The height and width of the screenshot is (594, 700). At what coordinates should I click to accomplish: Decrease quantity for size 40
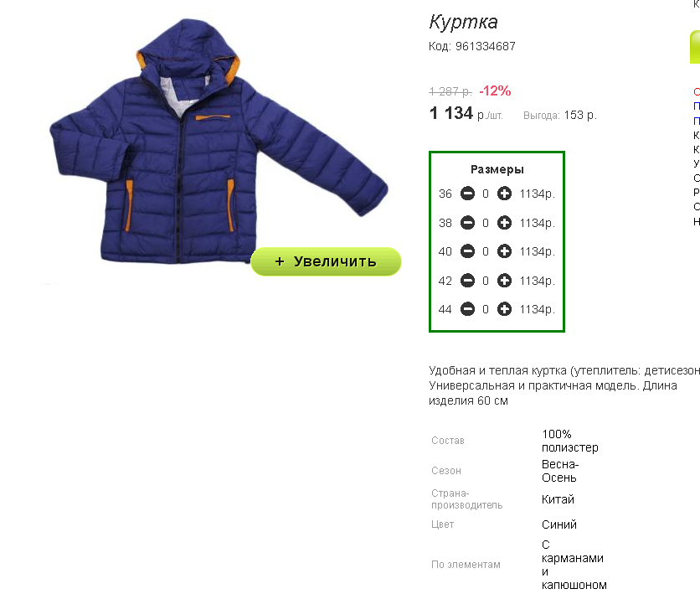pyautogui.click(x=467, y=251)
